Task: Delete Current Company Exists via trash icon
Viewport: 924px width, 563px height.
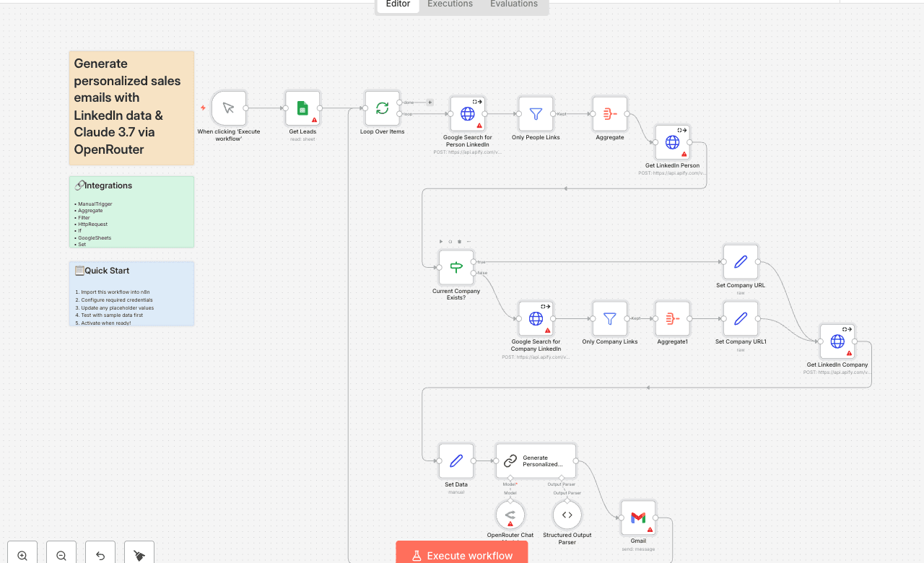Action: point(460,241)
